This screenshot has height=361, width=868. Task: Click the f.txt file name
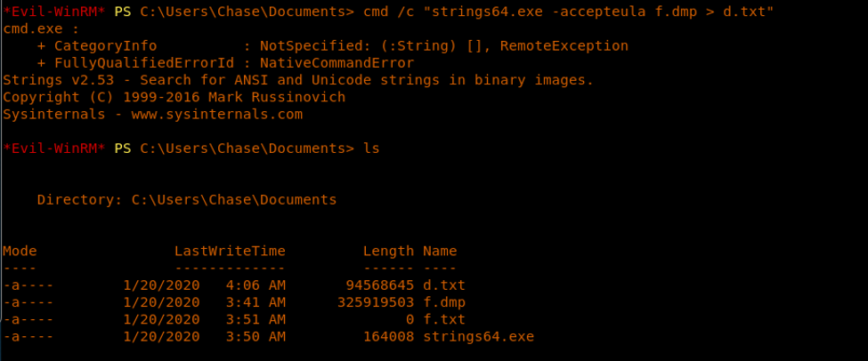[444, 319]
